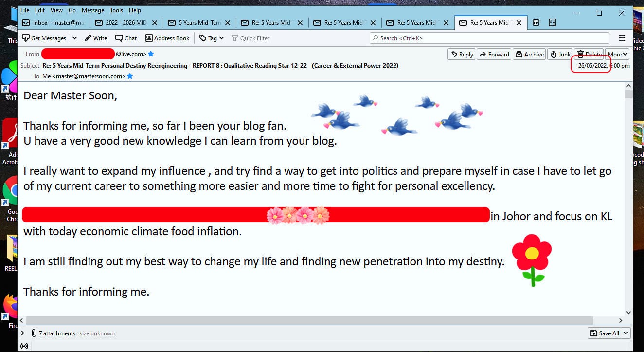Toggle online/offline status icon in status bar
The image size is (644, 352).
[24, 346]
